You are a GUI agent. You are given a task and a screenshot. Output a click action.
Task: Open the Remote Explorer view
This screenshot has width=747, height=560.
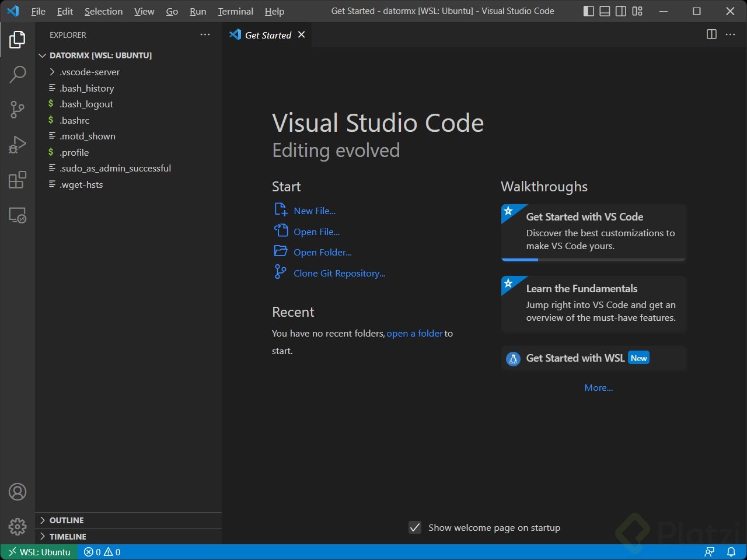tap(18, 215)
